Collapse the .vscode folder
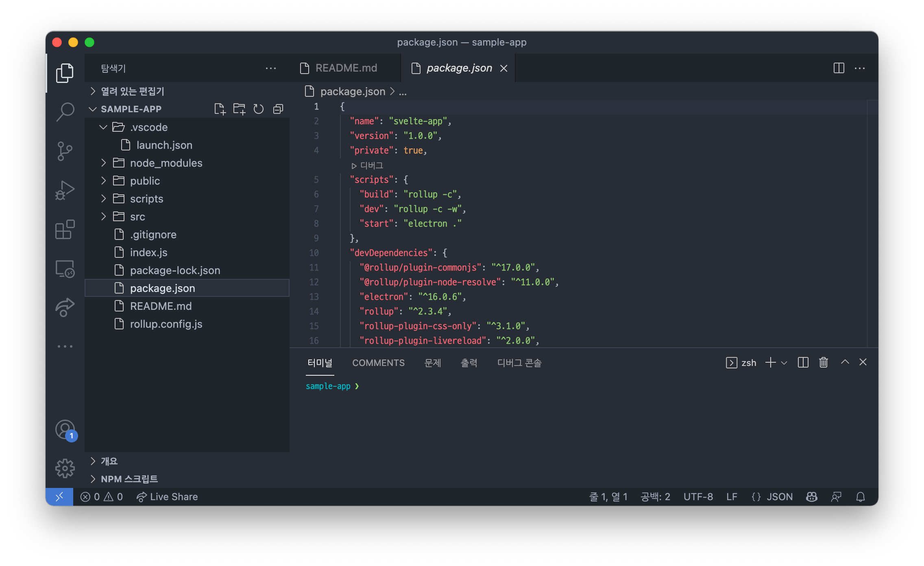This screenshot has width=924, height=566. [x=149, y=127]
